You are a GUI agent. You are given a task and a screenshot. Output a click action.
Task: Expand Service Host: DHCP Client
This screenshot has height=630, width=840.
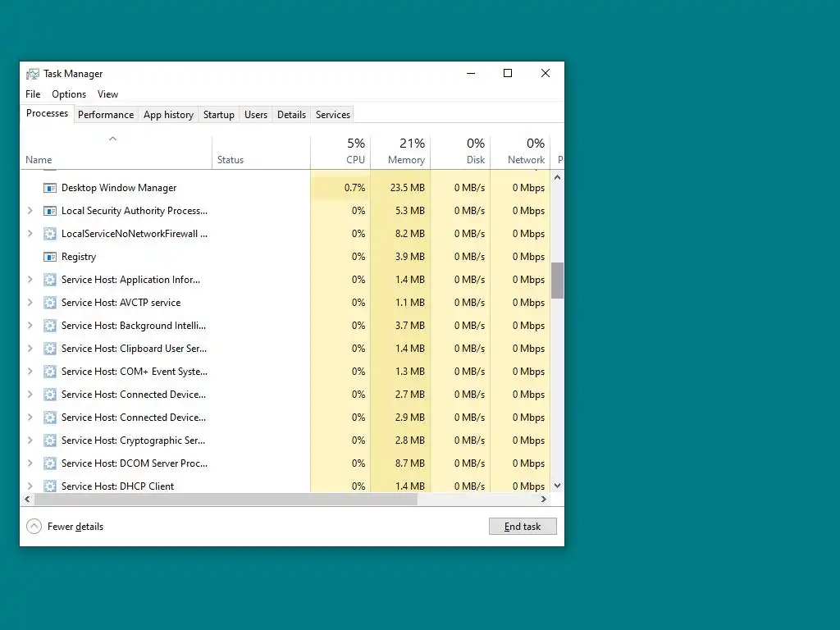[x=30, y=486]
